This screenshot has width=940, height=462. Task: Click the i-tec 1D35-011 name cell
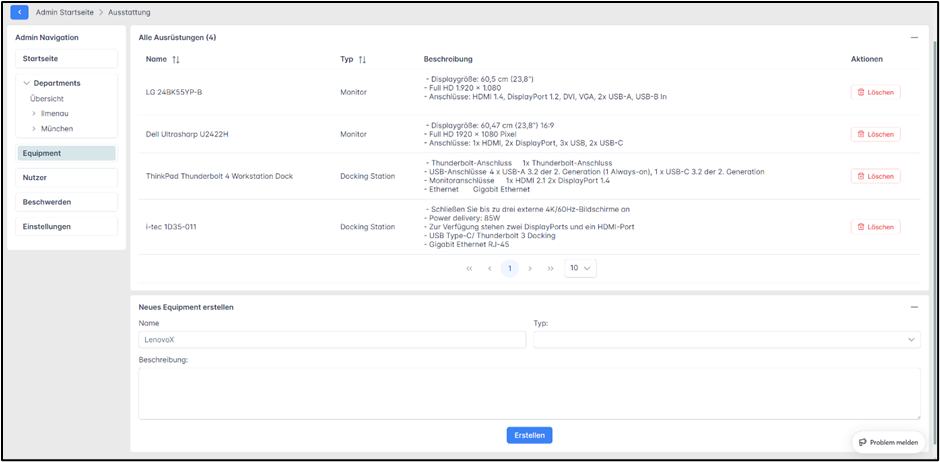tap(171, 227)
